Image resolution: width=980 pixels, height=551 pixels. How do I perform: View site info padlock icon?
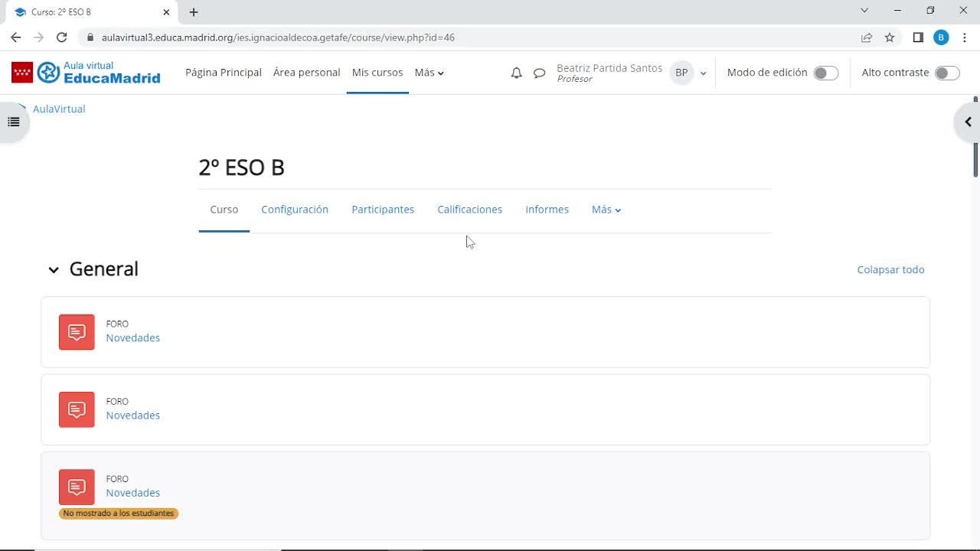90,37
